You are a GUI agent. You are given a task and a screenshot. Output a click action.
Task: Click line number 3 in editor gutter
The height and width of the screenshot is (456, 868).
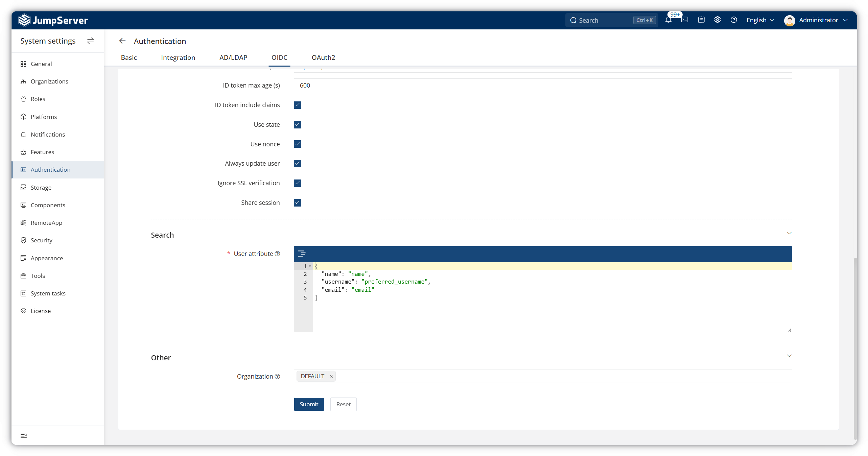pyautogui.click(x=305, y=282)
